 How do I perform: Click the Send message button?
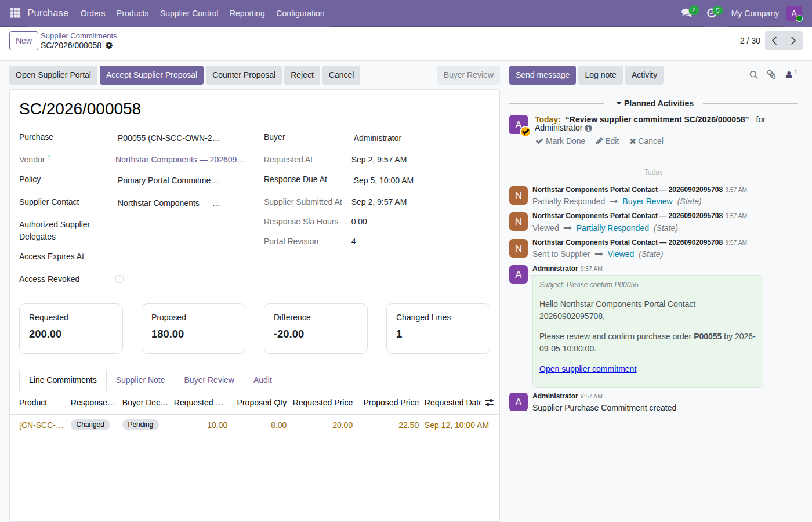(x=542, y=75)
